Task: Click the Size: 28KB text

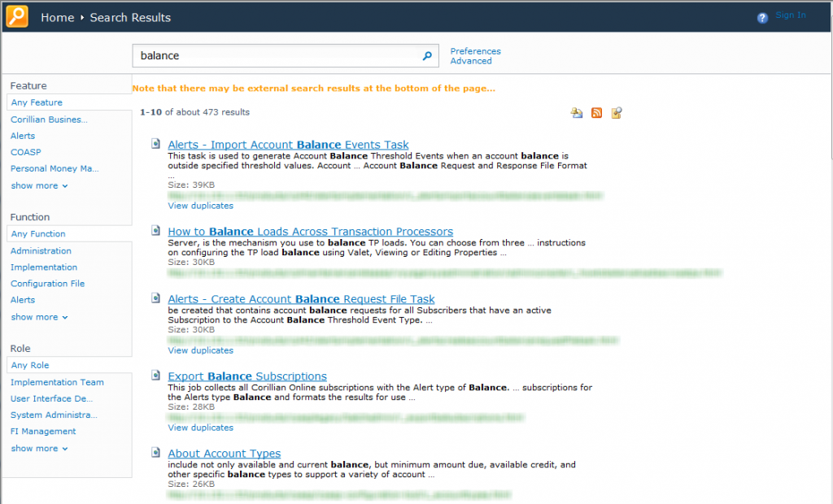Action: (191, 406)
